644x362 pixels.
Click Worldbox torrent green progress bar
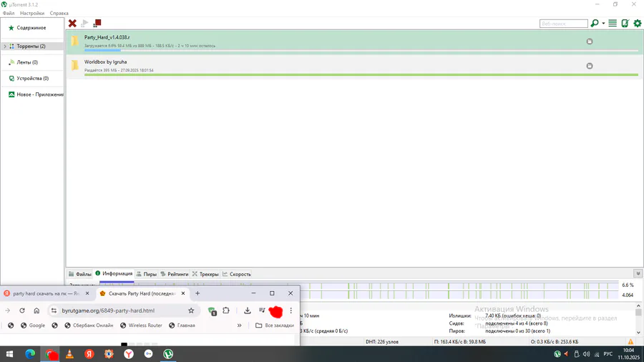pyautogui.click(x=361, y=74)
